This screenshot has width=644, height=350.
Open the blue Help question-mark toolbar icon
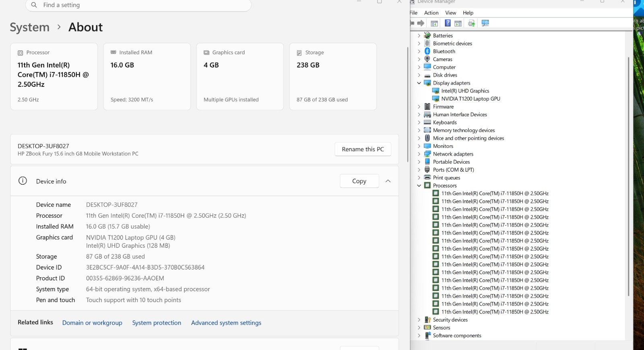[448, 23]
